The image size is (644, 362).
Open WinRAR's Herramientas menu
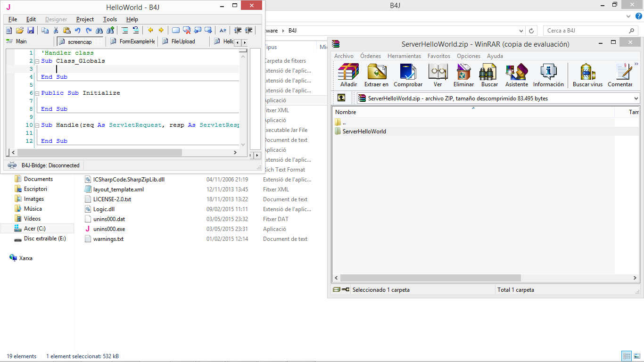point(404,56)
